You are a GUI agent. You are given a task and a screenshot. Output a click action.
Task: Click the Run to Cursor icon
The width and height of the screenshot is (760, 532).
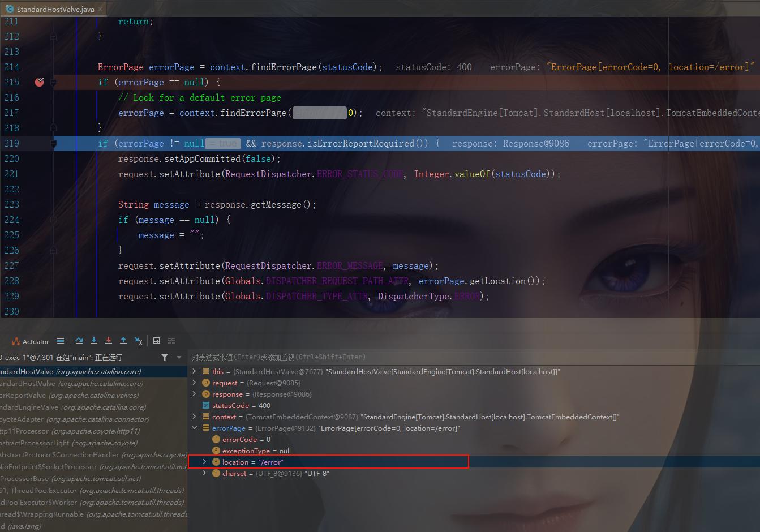point(138,341)
